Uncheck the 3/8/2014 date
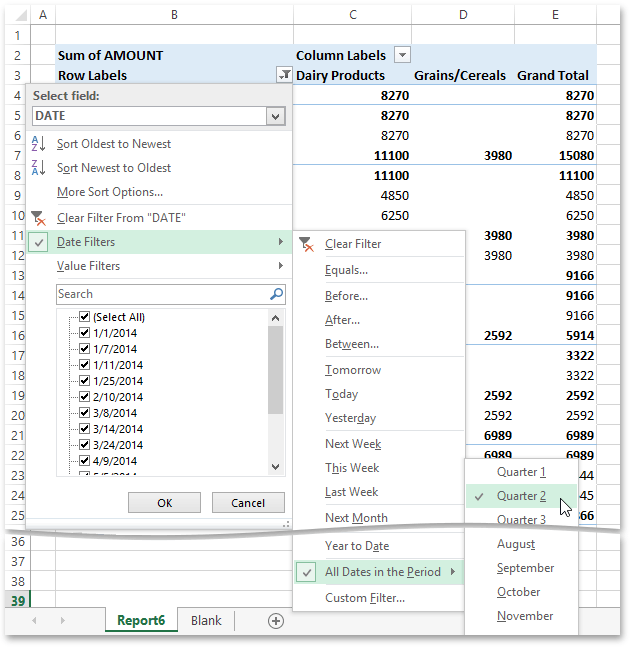The width and height of the screenshot is (635, 649). point(84,413)
